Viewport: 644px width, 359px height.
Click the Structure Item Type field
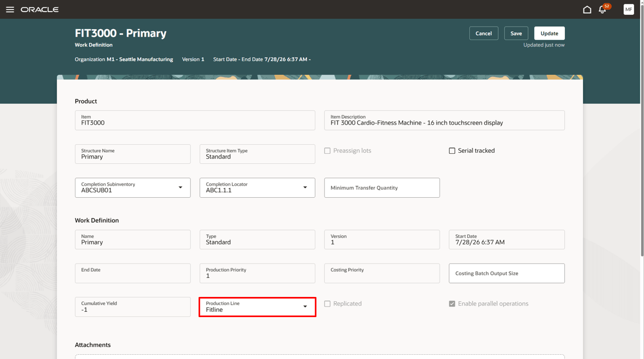(257, 154)
